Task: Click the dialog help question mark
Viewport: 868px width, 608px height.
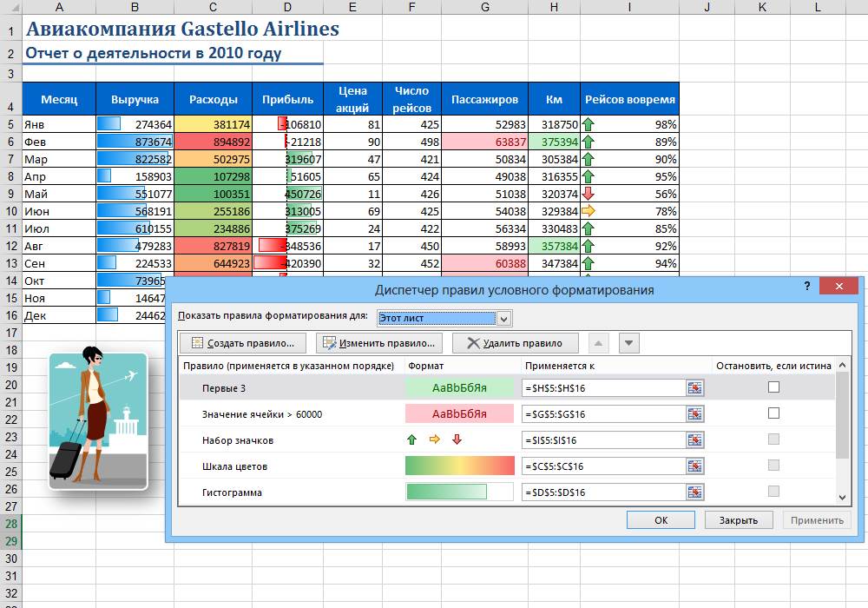Action: 807,287
